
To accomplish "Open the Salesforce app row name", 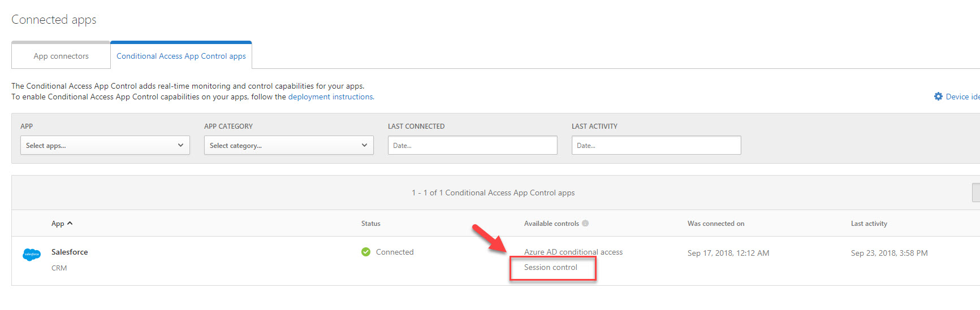I will click(x=70, y=252).
